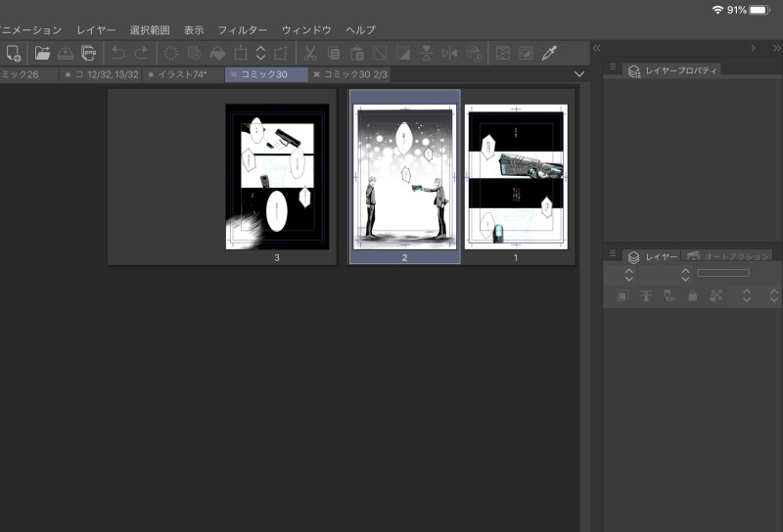Toggle the Lock Layer padlock icon
This screenshot has height=532, width=783.
tap(692, 295)
